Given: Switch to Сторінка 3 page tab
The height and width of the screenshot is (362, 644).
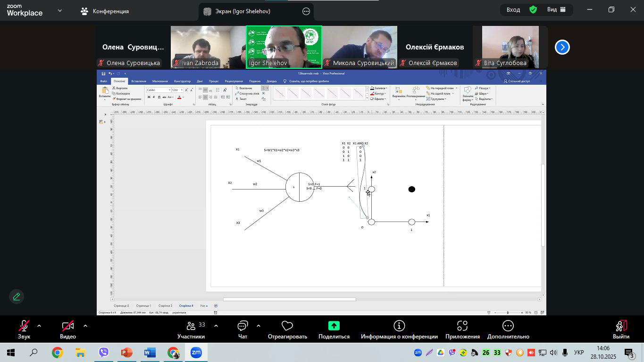Looking at the screenshot, I should coord(165,305).
